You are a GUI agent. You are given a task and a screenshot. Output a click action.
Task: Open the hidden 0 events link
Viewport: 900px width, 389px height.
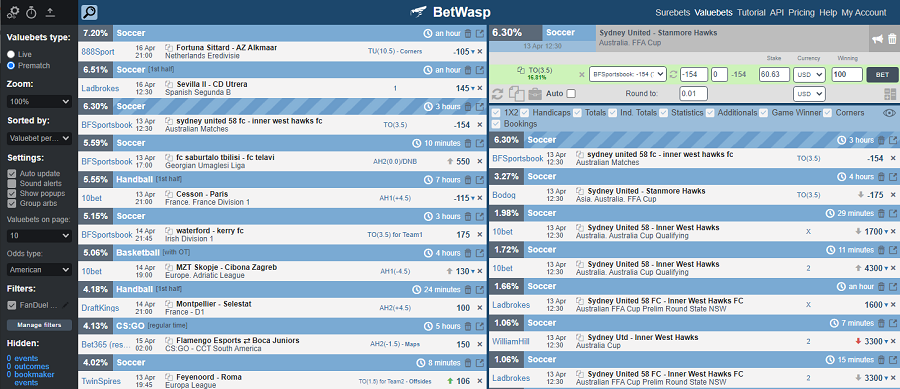click(x=22, y=358)
